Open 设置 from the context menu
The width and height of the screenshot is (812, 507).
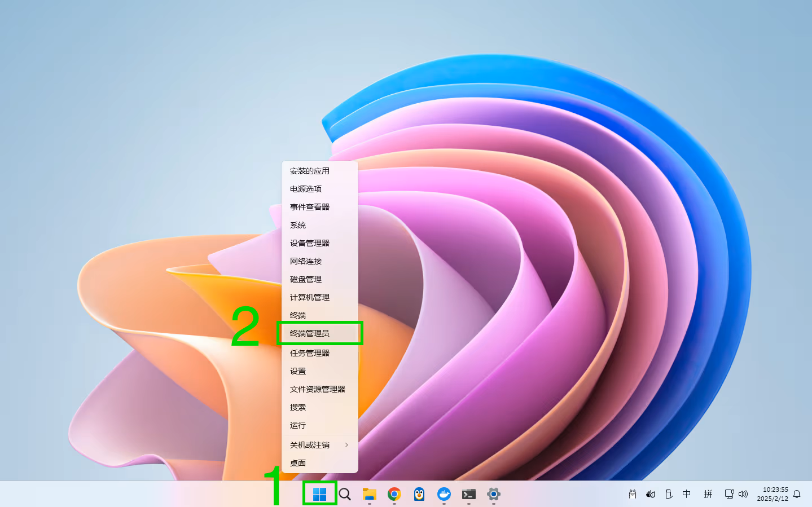tap(320, 371)
